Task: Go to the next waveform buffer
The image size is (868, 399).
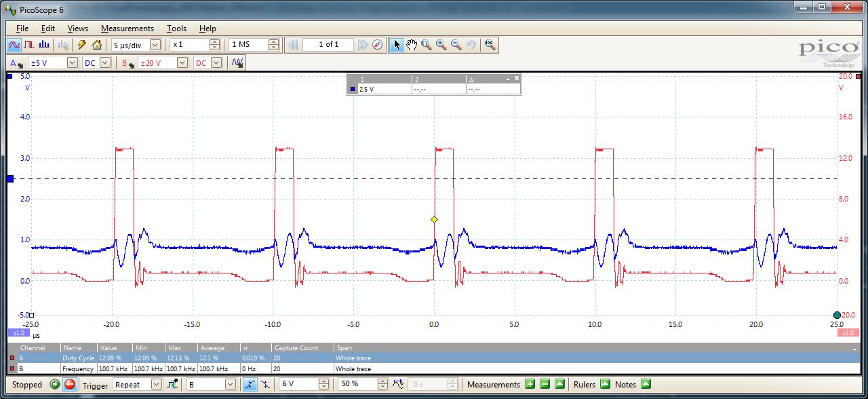Action: point(363,45)
